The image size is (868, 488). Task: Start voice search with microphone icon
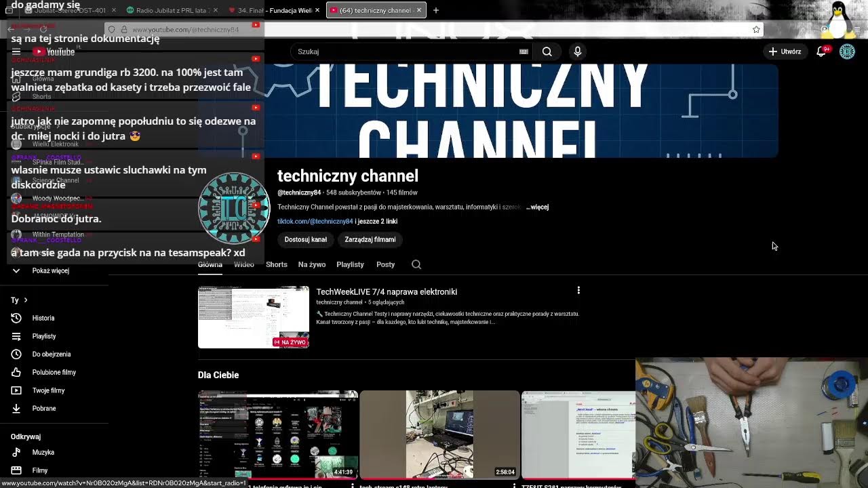pyautogui.click(x=577, y=52)
